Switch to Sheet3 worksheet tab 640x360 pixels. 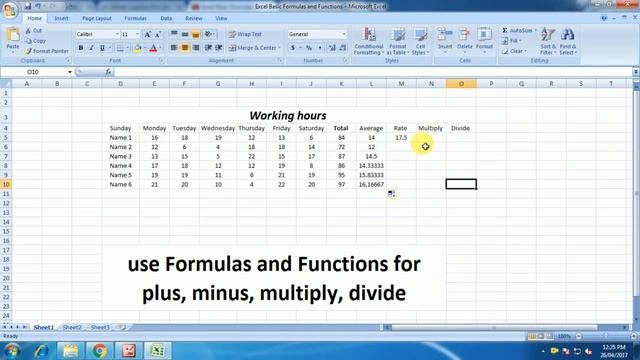coord(100,327)
